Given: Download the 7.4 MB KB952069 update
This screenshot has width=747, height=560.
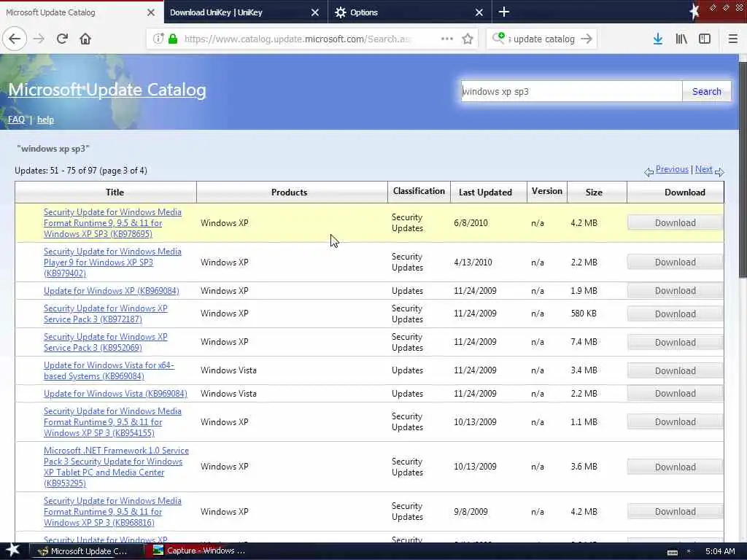Looking at the screenshot, I should click(675, 343).
